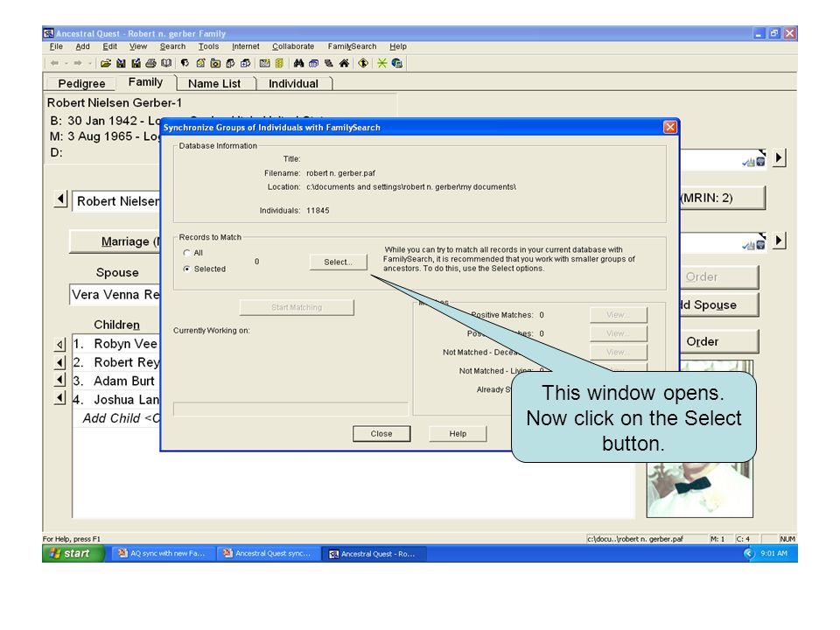840x630 pixels.
Task: Click arrow beside child 1 Robyn Vee
Action: point(60,344)
